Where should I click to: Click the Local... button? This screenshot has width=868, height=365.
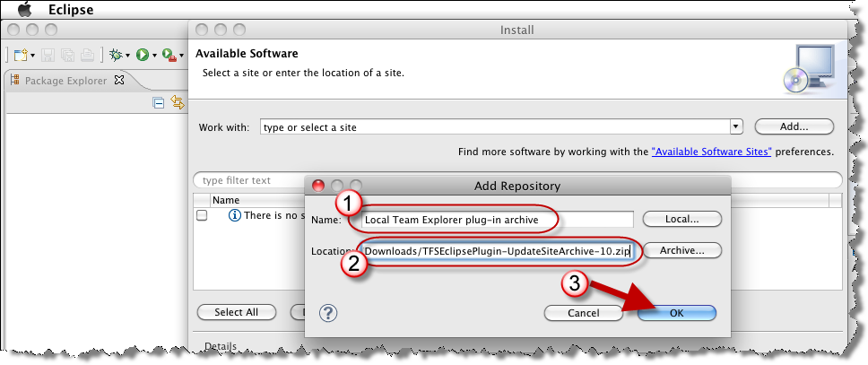(x=682, y=219)
